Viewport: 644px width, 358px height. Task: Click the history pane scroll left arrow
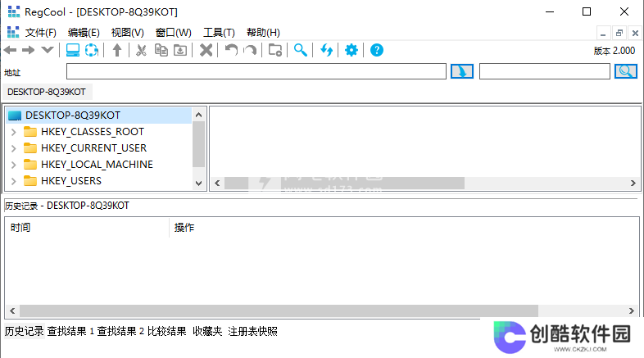[x=12, y=310]
